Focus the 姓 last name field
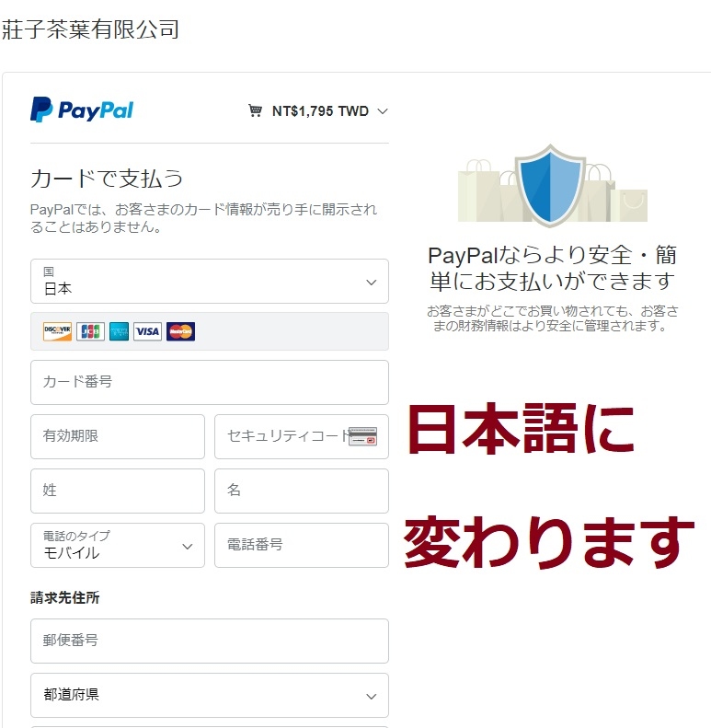 [118, 491]
